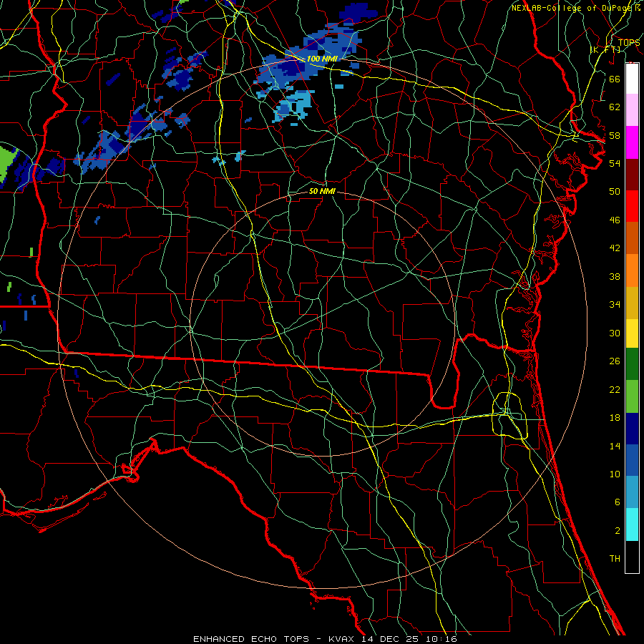Click the 100 NMI range ring label
The height and width of the screenshot is (644, 644).
coord(322,59)
